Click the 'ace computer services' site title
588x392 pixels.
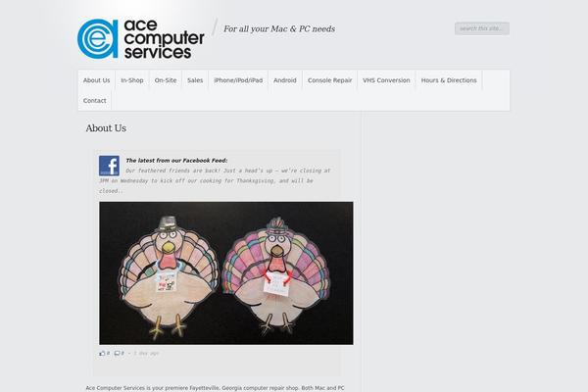tap(164, 39)
